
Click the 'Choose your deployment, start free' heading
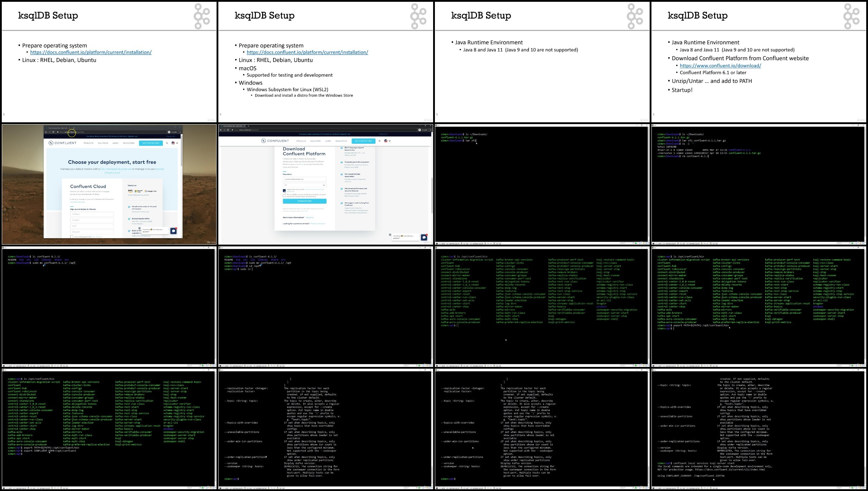(112, 162)
